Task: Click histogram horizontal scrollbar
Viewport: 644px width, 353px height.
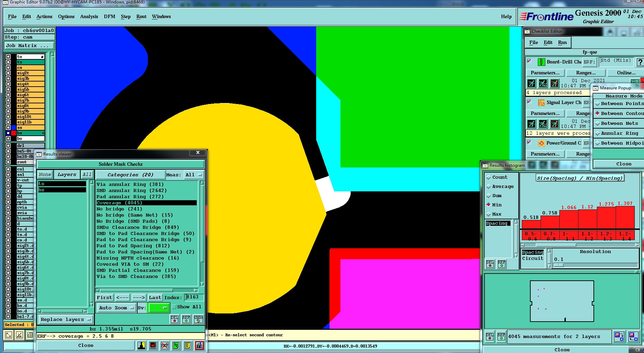Action: 579,245
